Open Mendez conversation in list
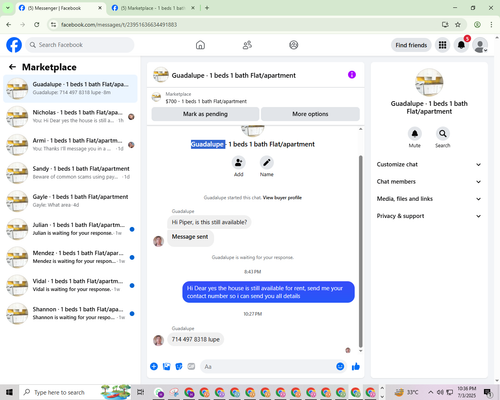Image resolution: width=500 pixels, height=400 pixels. [x=70, y=257]
